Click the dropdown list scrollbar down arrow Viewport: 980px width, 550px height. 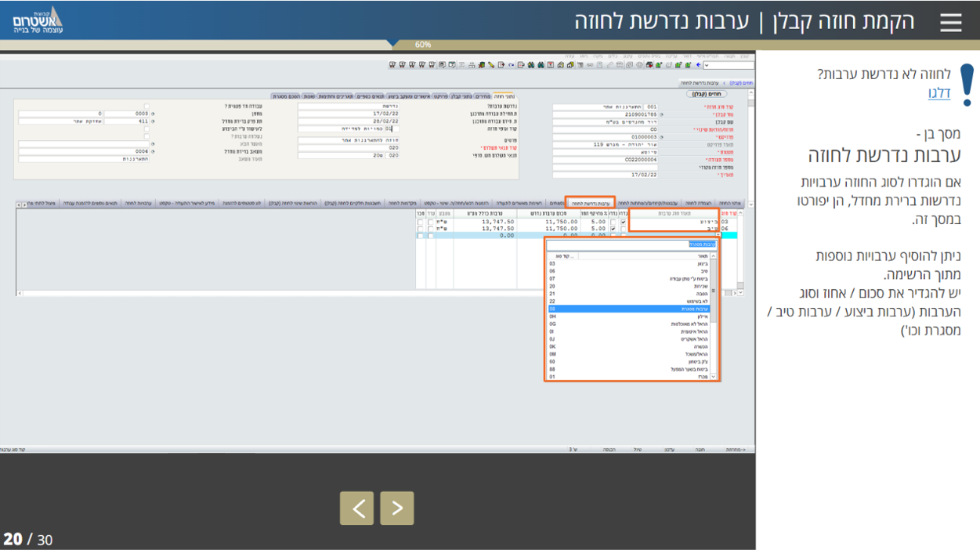click(x=714, y=377)
